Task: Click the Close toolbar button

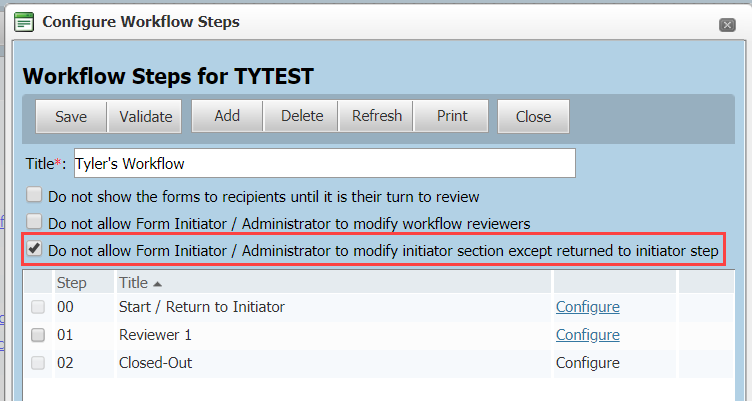Action: [533, 117]
